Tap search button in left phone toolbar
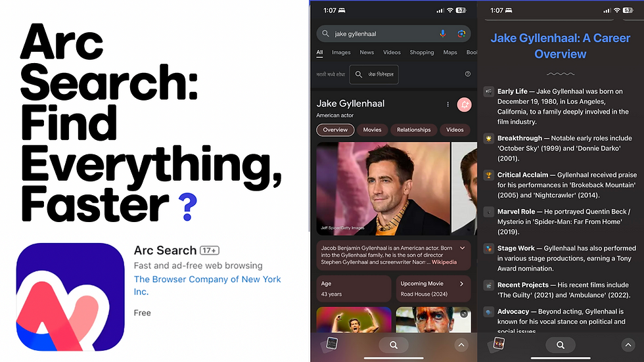 point(394,345)
